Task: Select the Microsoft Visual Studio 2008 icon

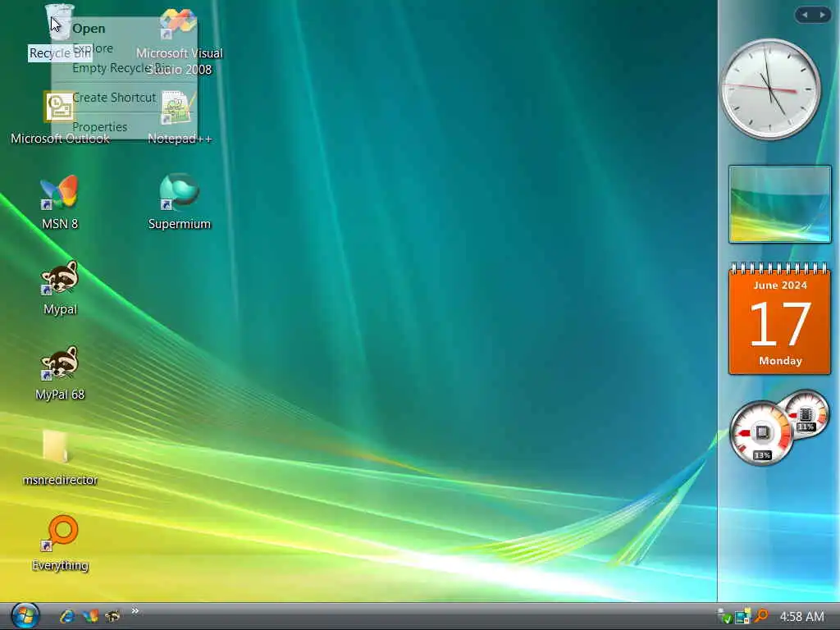Action: click(179, 24)
